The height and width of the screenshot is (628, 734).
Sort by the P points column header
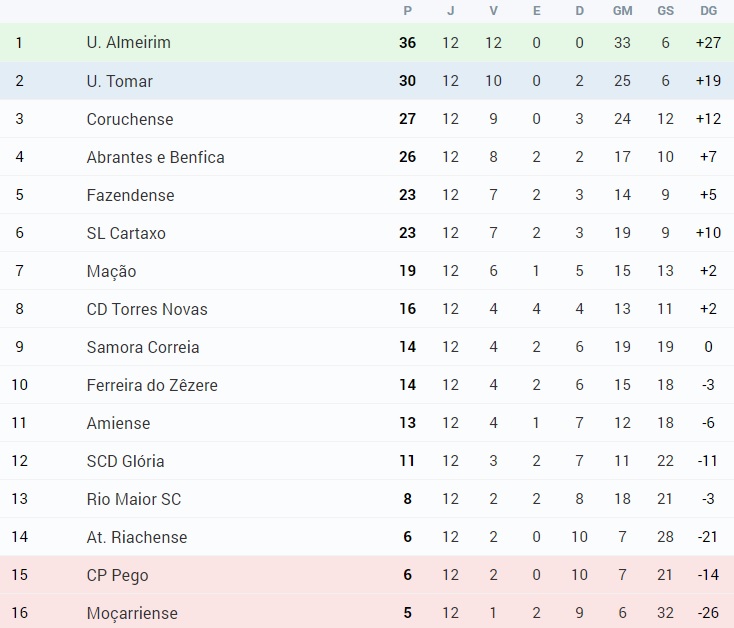click(408, 11)
